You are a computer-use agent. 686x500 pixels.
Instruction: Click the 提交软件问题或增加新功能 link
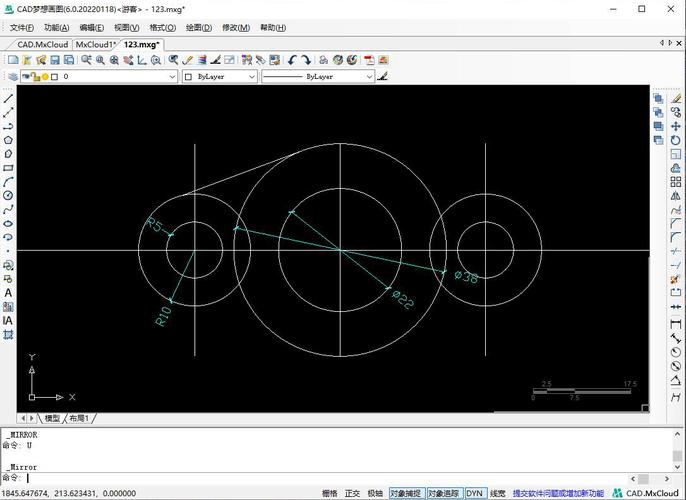[558, 493]
